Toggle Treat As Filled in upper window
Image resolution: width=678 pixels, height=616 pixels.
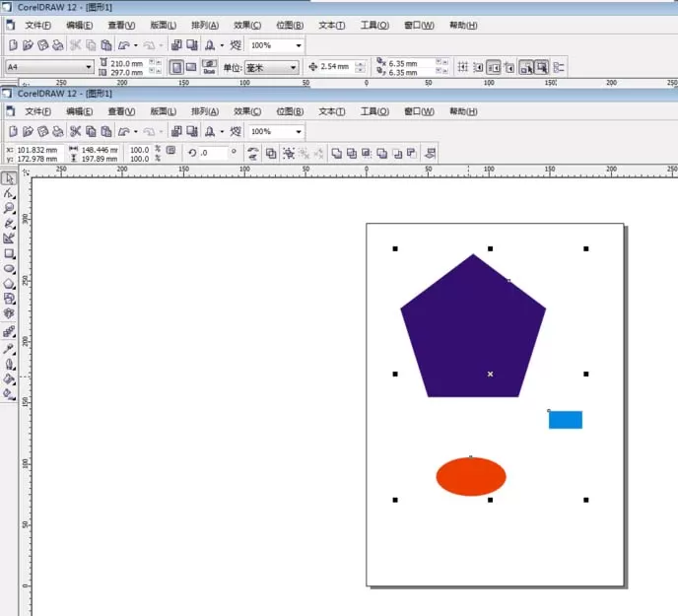click(542, 67)
